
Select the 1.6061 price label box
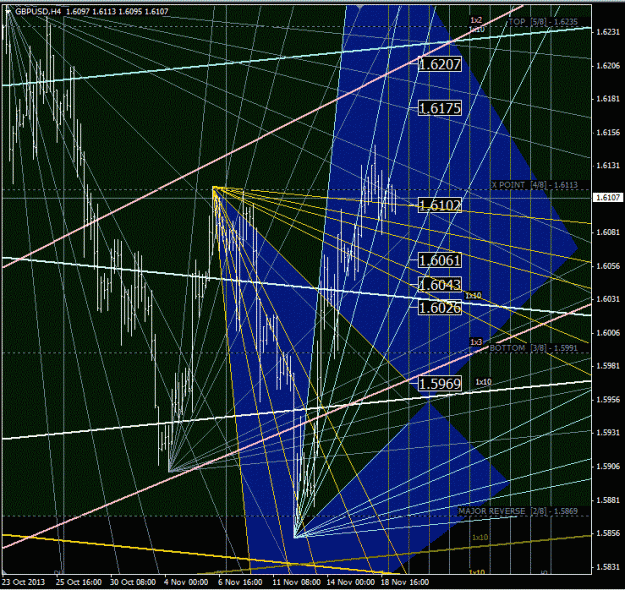(440, 260)
